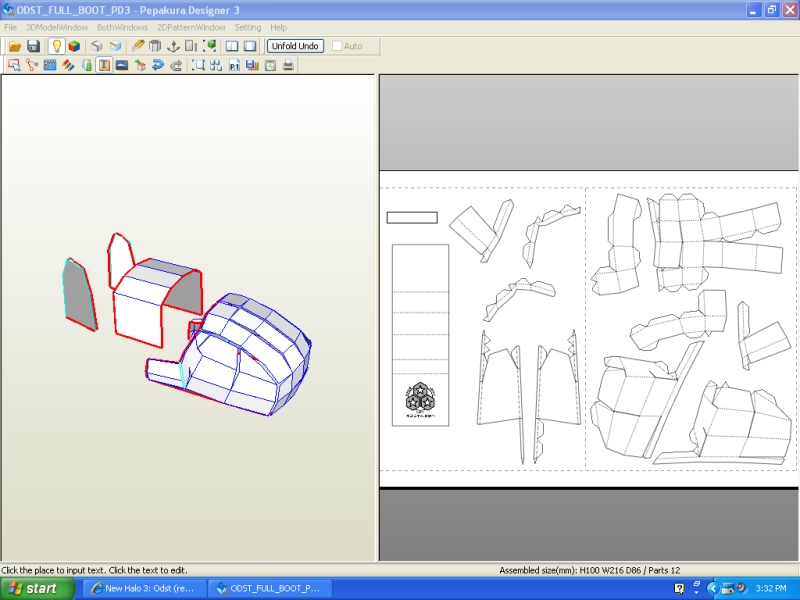Show both windows with split-view icon
800x600 pixels.
tap(232, 46)
